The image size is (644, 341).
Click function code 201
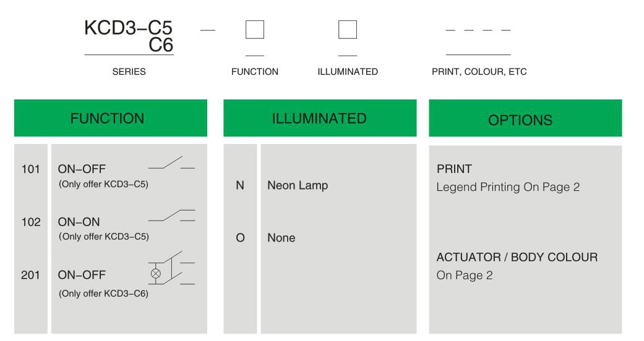point(30,275)
